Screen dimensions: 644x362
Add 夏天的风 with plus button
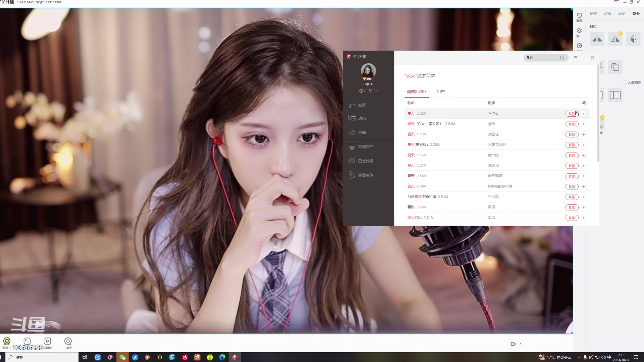pos(584,218)
